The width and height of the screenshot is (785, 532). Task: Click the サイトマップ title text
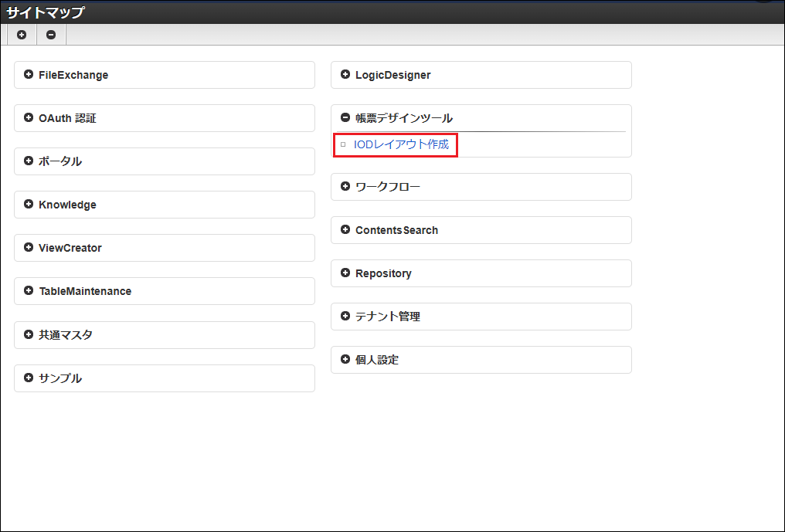point(46,12)
